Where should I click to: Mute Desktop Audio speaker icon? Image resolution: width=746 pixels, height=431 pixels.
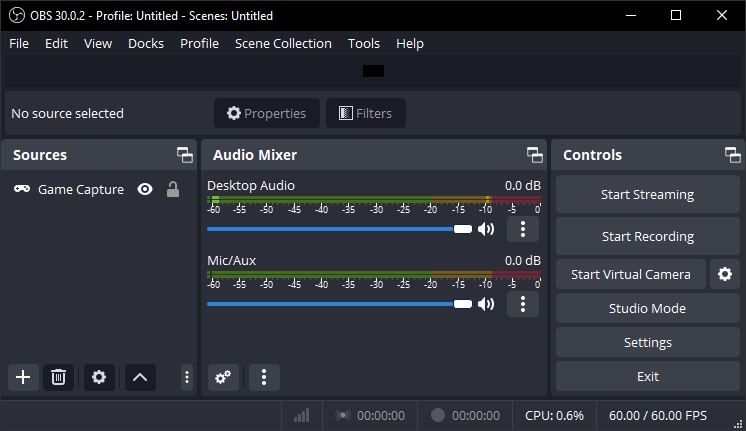[x=486, y=229]
